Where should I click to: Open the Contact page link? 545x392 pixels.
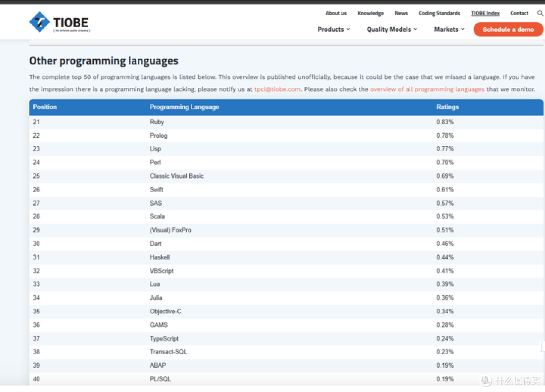click(x=519, y=13)
